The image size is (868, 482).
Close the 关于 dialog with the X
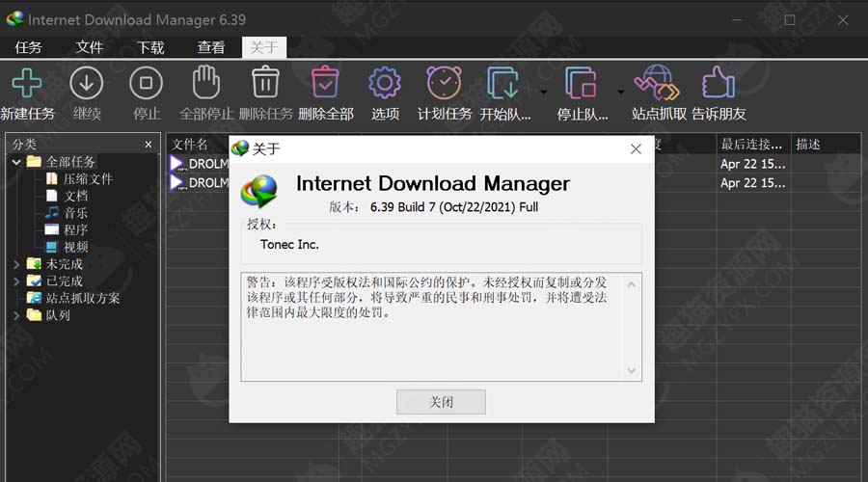(x=637, y=148)
